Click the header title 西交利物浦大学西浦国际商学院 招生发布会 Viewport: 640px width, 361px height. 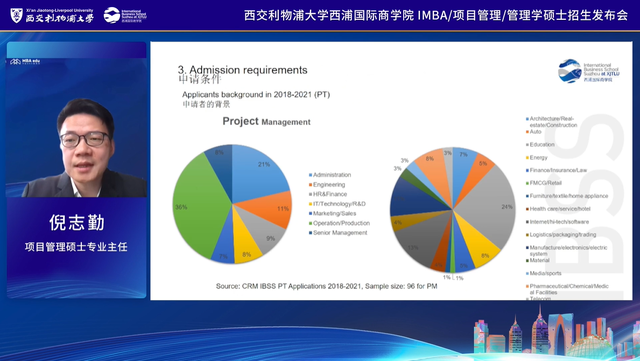[436, 15]
